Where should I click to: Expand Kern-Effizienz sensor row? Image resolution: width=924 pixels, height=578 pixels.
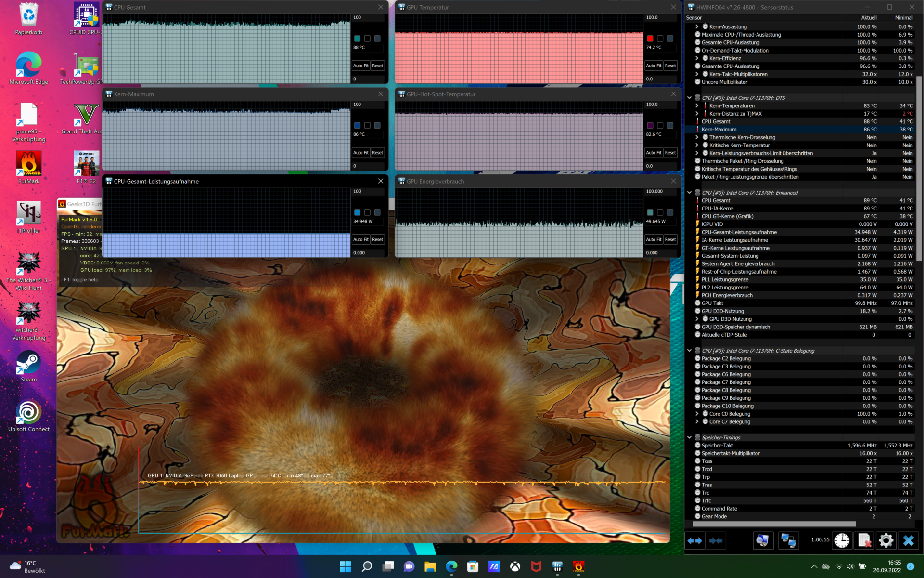[697, 58]
